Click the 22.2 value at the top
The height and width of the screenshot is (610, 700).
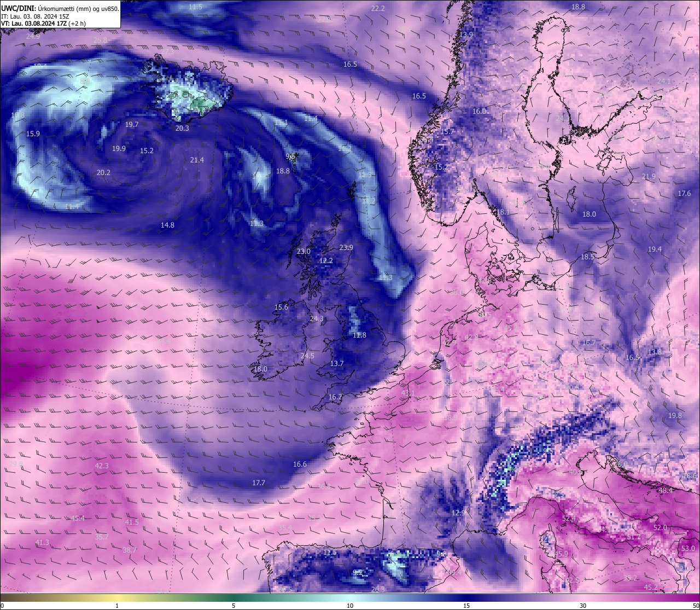[x=378, y=9]
